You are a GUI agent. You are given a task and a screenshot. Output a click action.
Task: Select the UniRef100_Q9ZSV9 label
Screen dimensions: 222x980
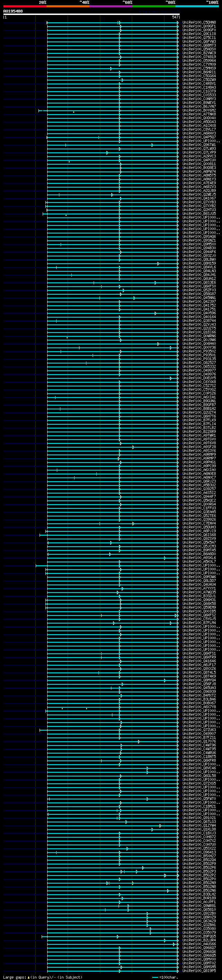tap(199, 539)
